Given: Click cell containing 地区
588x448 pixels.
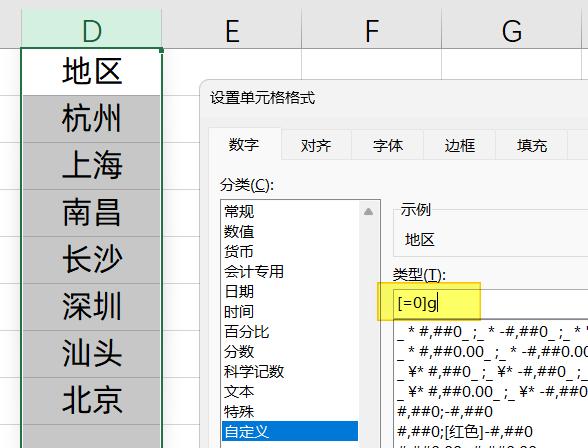Looking at the screenshot, I should tap(92, 71).
